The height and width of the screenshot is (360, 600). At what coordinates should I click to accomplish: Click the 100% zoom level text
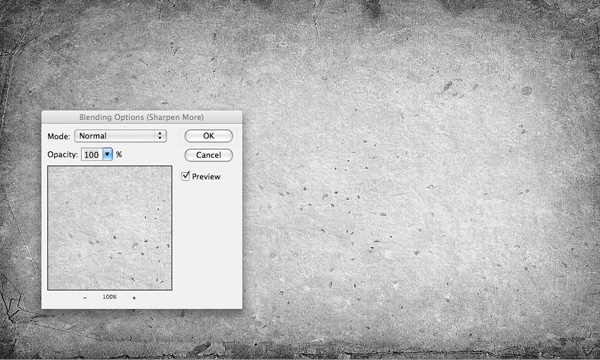110,297
